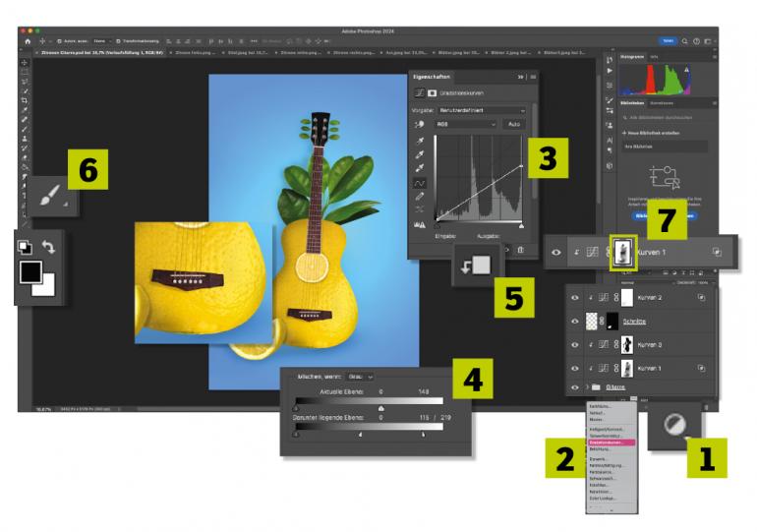Screen dimensions: 757x532
Task: Choose edit points to modify curve
Action: 420,183
